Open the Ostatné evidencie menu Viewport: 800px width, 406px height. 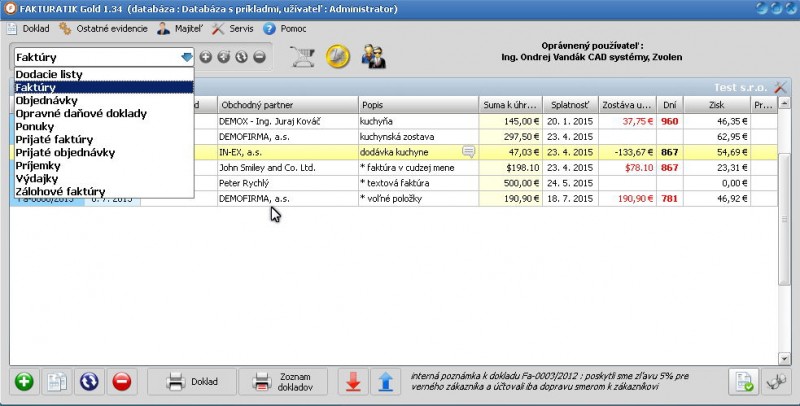pyautogui.click(x=104, y=29)
